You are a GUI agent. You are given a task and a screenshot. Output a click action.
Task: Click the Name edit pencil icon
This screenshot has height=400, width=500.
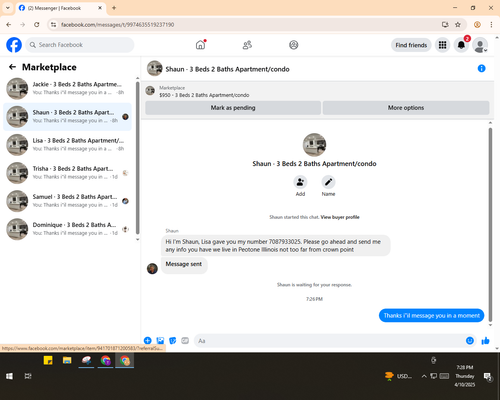tap(328, 182)
